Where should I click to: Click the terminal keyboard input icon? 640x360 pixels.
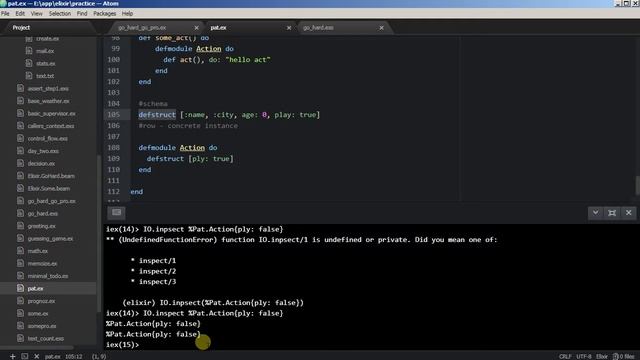[116, 212]
